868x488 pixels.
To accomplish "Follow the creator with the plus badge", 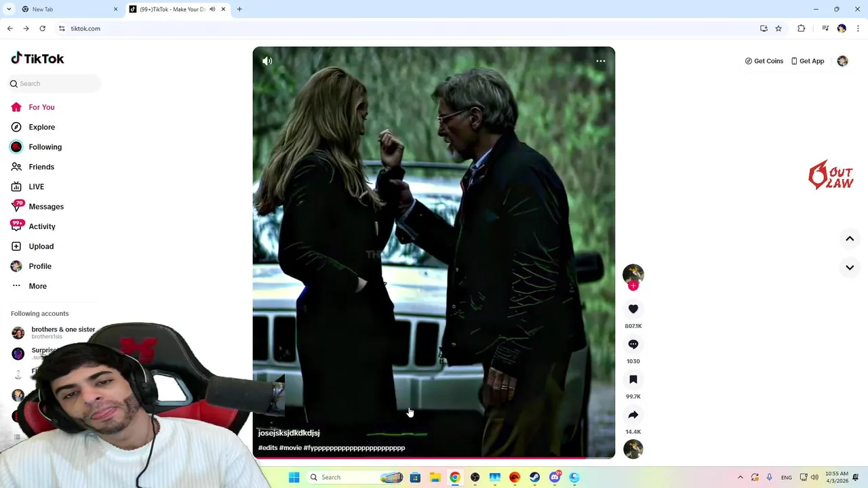I will [633, 285].
